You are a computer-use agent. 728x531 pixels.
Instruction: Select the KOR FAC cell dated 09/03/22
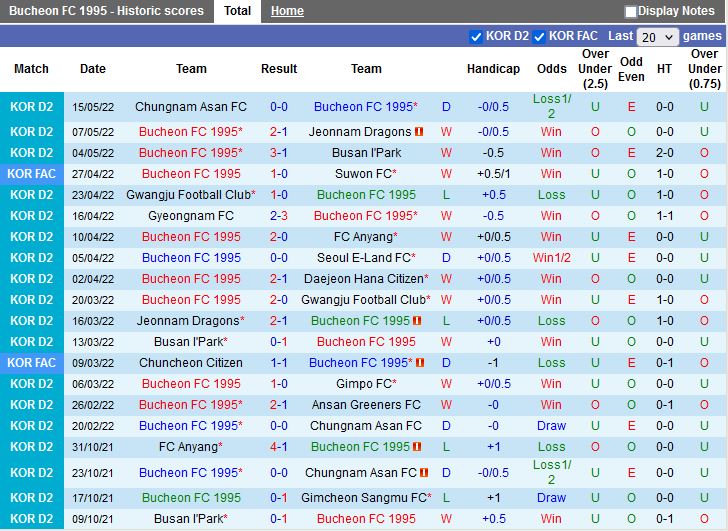pos(32,363)
